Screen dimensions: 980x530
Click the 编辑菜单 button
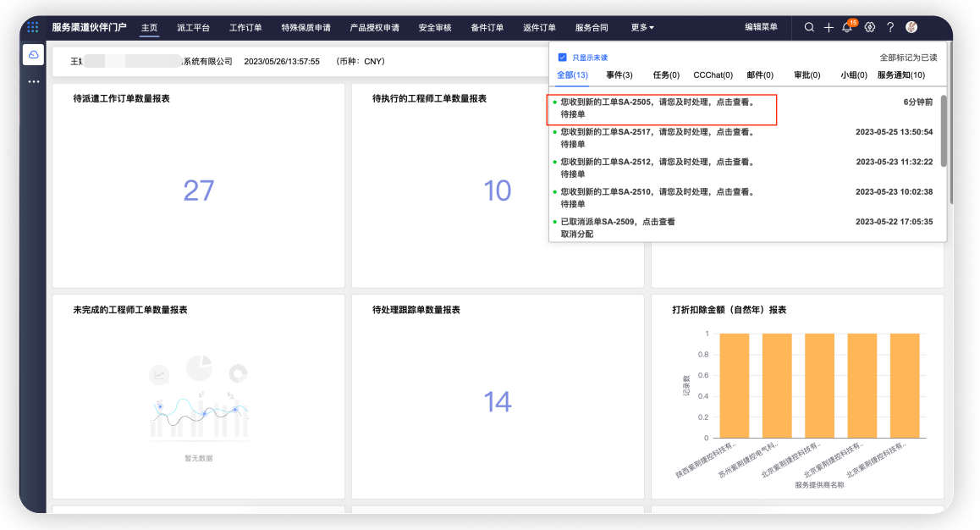(761, 27)
